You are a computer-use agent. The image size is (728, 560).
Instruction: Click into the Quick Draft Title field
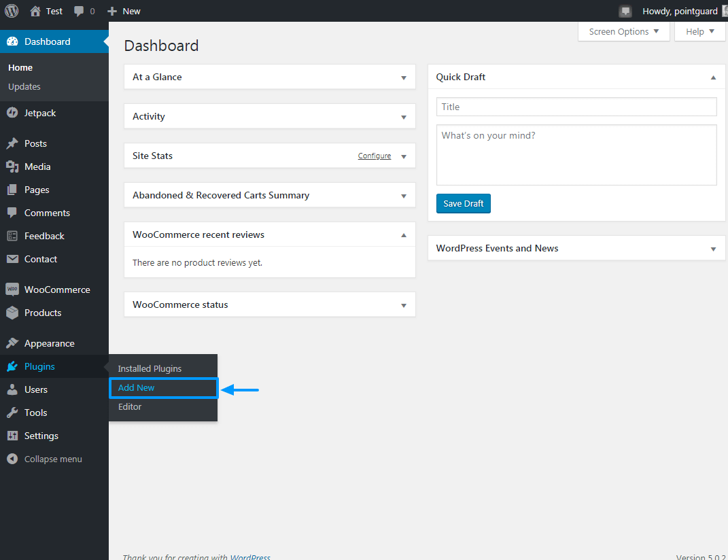coord(576,107)
